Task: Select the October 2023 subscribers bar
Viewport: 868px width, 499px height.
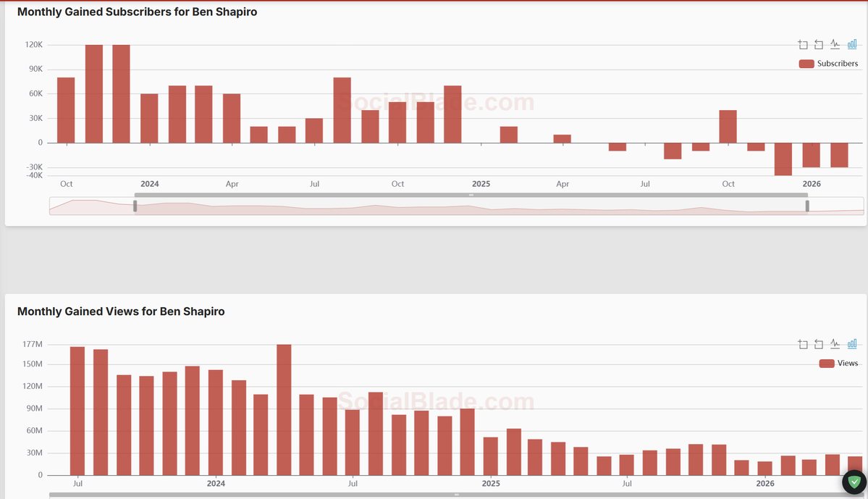Action: click(66, 110)
